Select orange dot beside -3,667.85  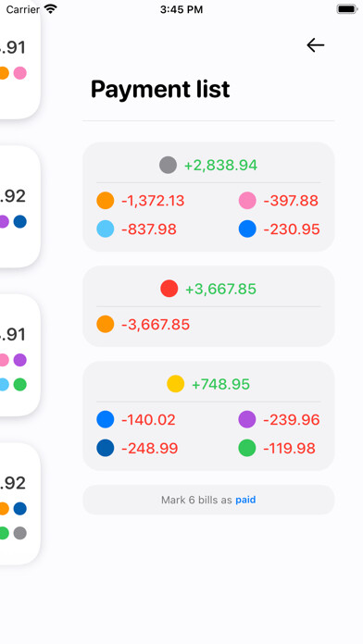point(106,324)
